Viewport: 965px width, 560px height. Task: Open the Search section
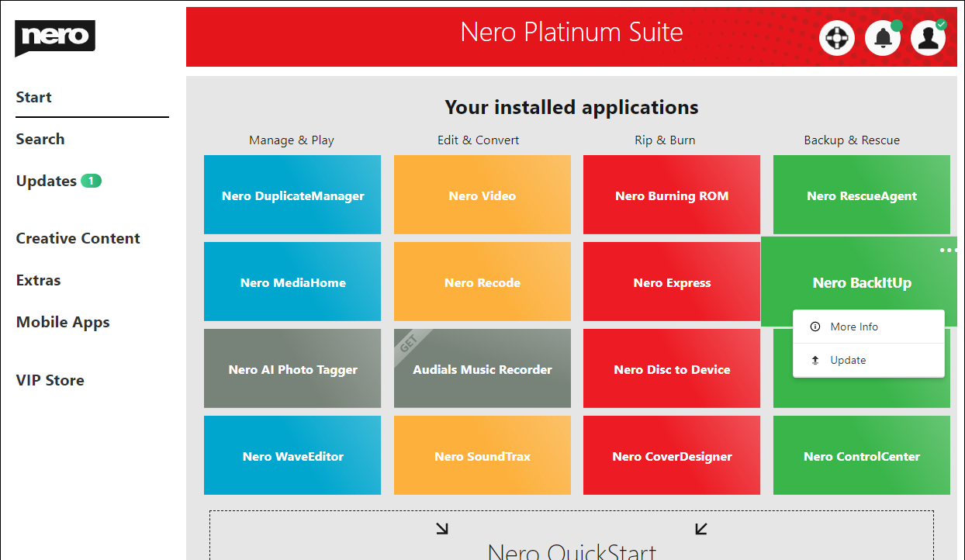click(40, 139)
